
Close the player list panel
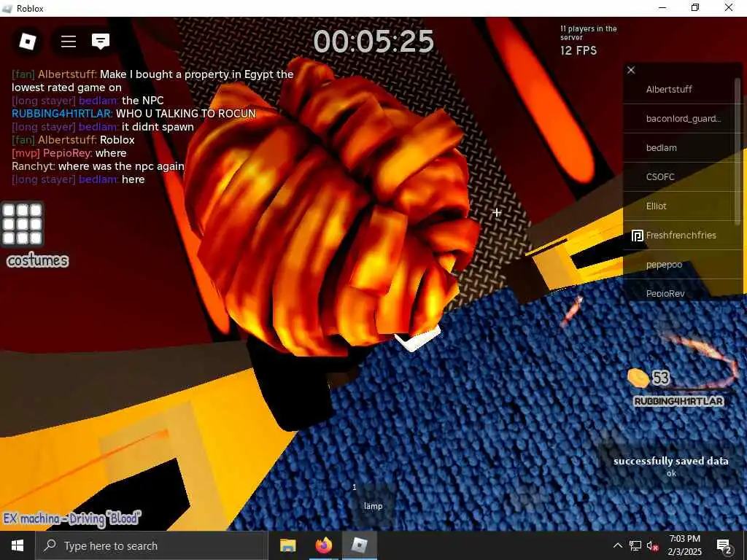point(631,70)
